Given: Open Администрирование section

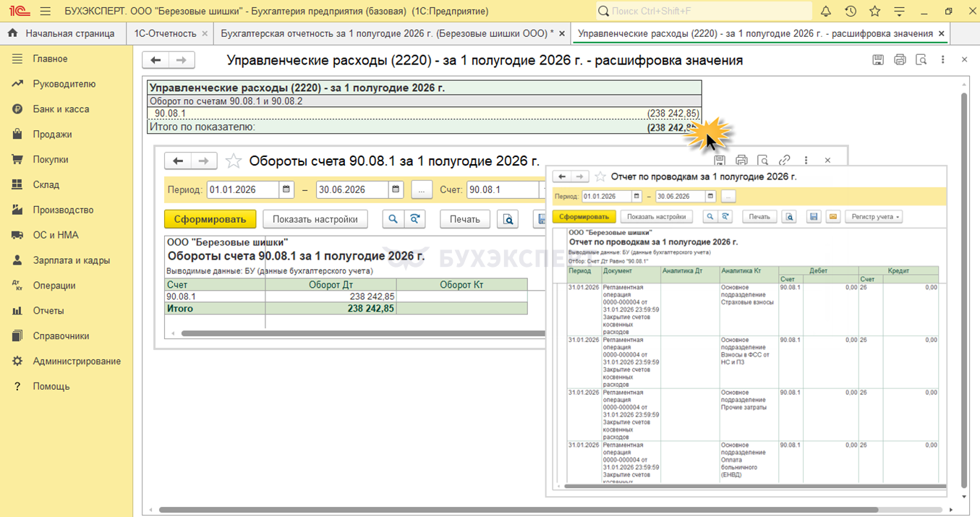Looking at the screenshot, I should point(77,361).
